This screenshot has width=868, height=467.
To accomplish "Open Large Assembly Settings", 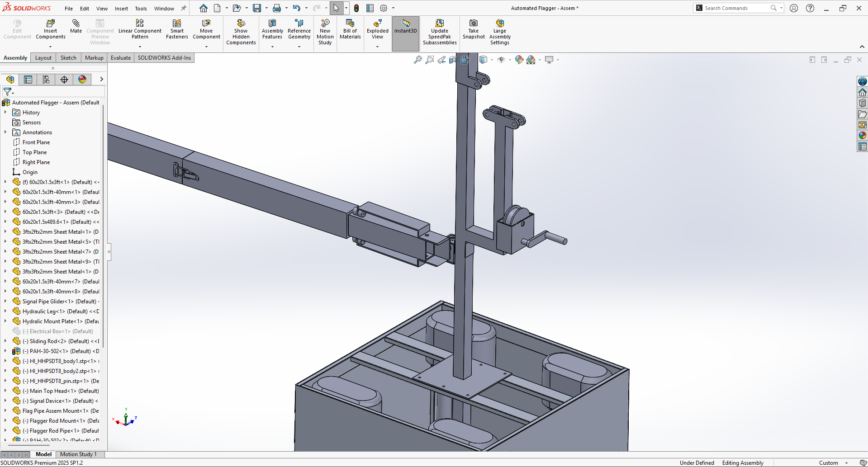I will pos(500,24).
